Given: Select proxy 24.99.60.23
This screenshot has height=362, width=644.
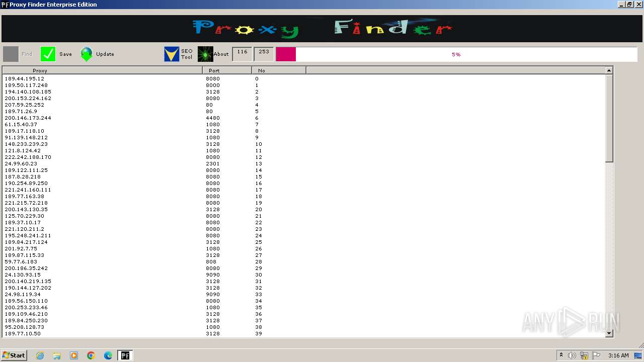Looking at the screenshot, I should (21, 164).
